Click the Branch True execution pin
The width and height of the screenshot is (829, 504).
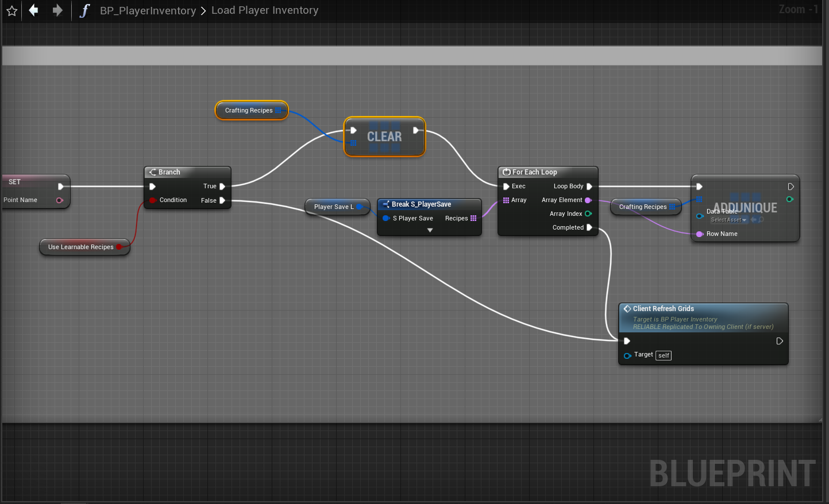pyautogui.click(x=222, y=187)
